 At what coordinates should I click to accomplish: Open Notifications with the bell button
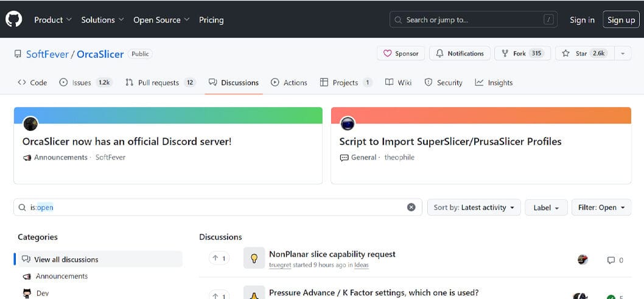coord(460,54)
